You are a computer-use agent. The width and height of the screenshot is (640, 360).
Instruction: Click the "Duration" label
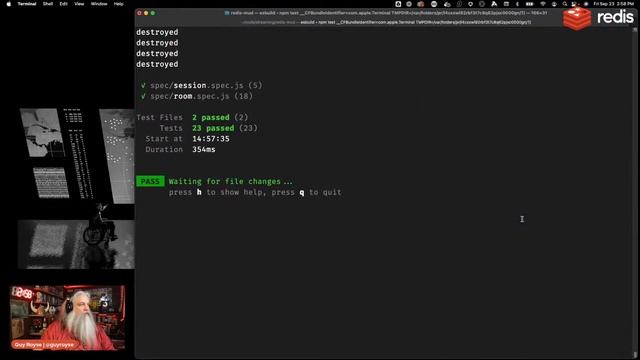[x=164, y=149]
